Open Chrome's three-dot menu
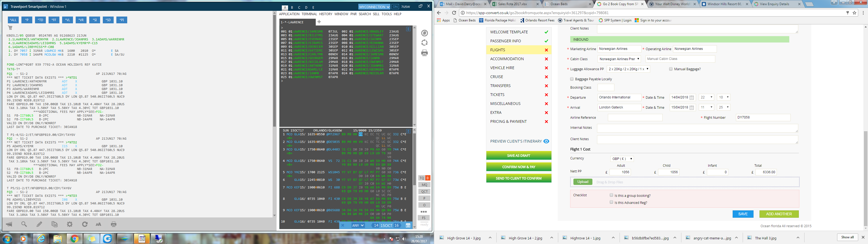Screen dimensions: 868x244 863,13
